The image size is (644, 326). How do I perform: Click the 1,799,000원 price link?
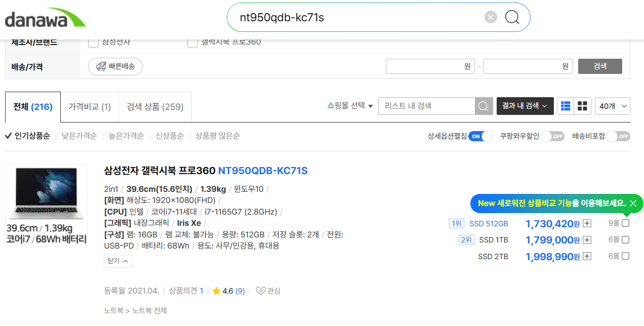click(x=553, y=240)
